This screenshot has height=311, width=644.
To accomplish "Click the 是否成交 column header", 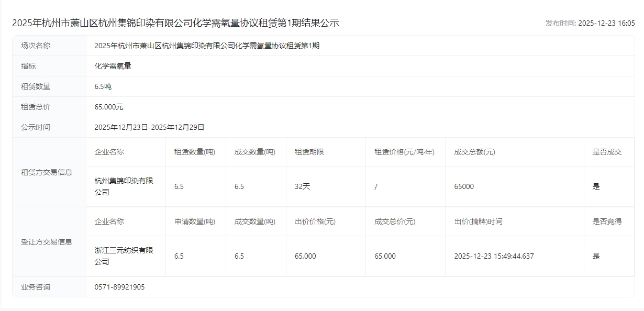I will [x=607, y=152].
